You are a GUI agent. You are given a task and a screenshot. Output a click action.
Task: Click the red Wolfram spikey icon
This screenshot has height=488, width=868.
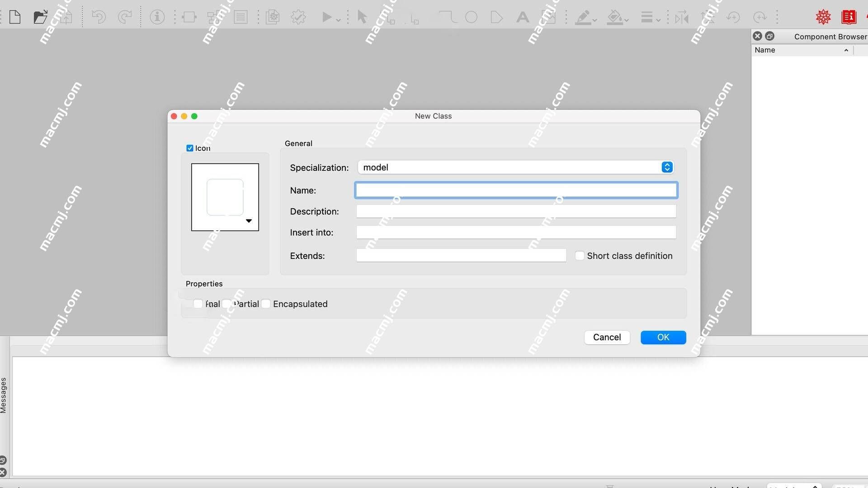point(823,17)
